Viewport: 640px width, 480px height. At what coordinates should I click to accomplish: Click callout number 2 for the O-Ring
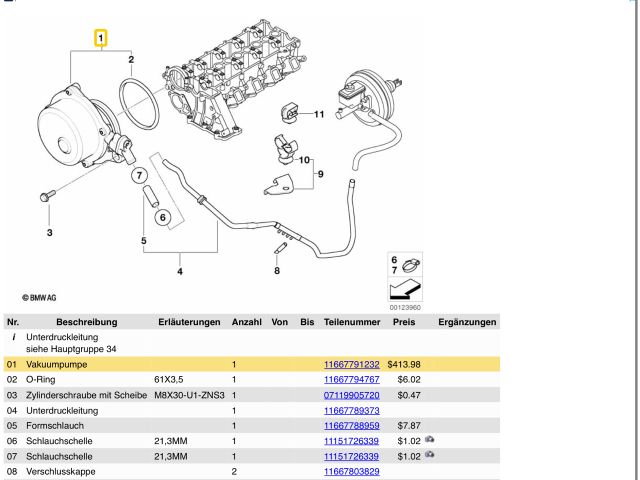(x=130, y=60)
